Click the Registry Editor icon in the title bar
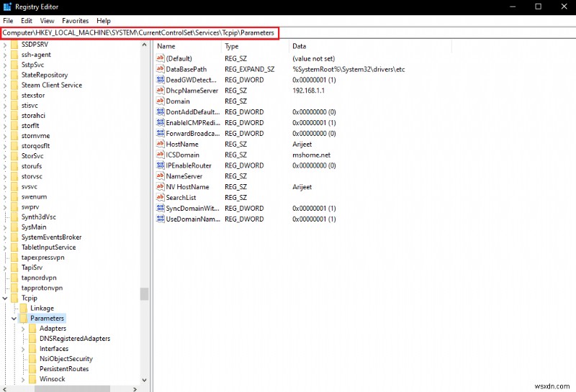 [7, 6]
